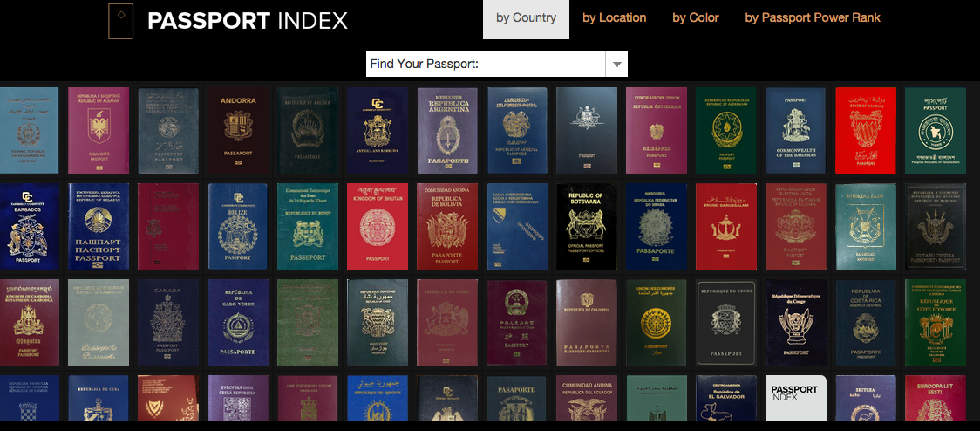Open the Republica de Colombia passport
This screenshot has width=980, height=431.
coord(587,323)
